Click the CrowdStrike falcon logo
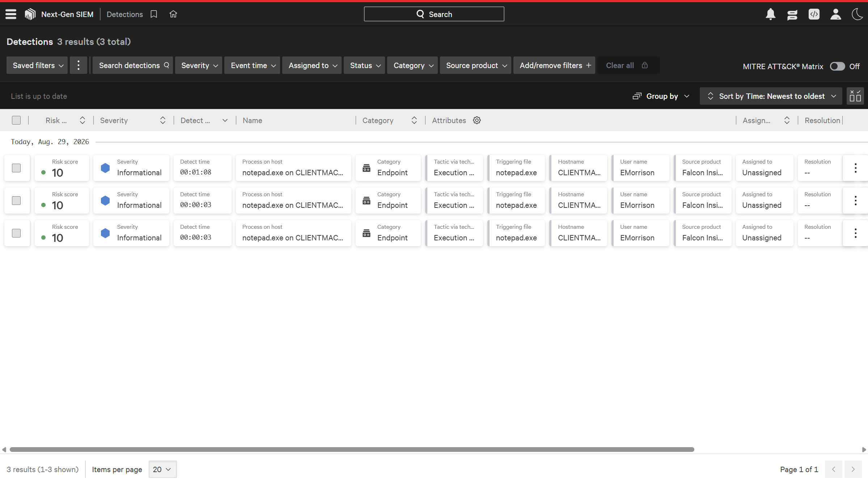The height and width of the screenshot is (483, 868). pos(30,14)
